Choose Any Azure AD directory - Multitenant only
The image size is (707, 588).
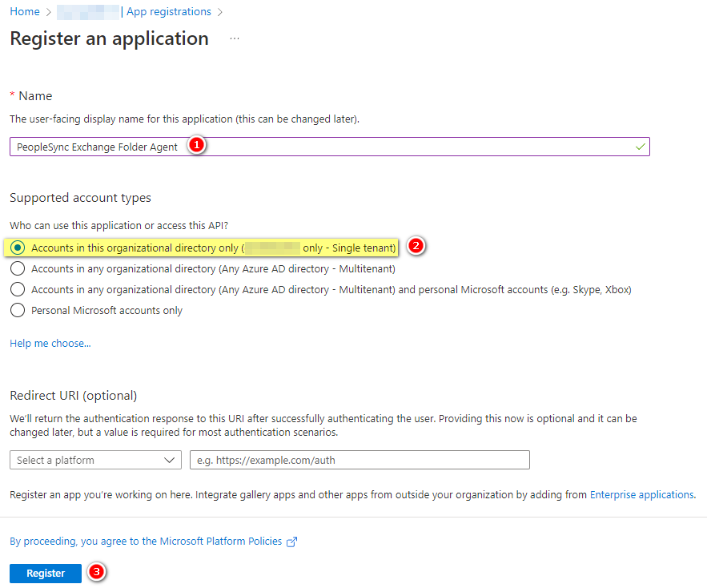tap(18, 268)
